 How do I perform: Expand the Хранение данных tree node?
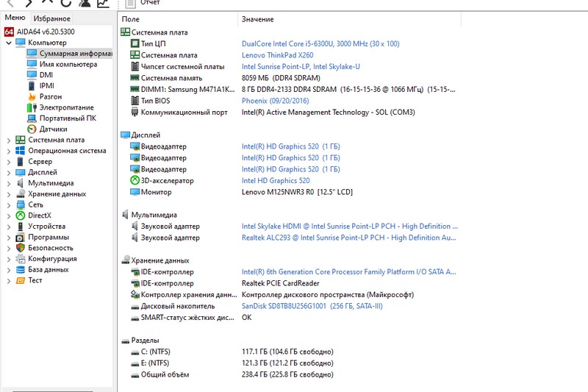(9, 194)
